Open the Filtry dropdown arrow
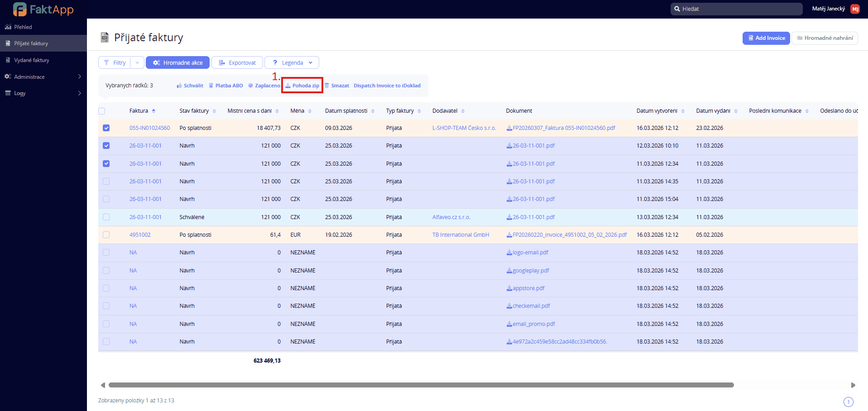 pos(137,62)
